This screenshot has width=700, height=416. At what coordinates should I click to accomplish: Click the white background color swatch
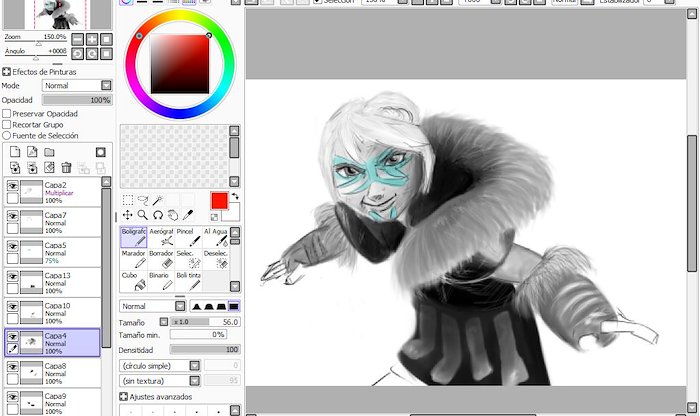coord(233,212)
